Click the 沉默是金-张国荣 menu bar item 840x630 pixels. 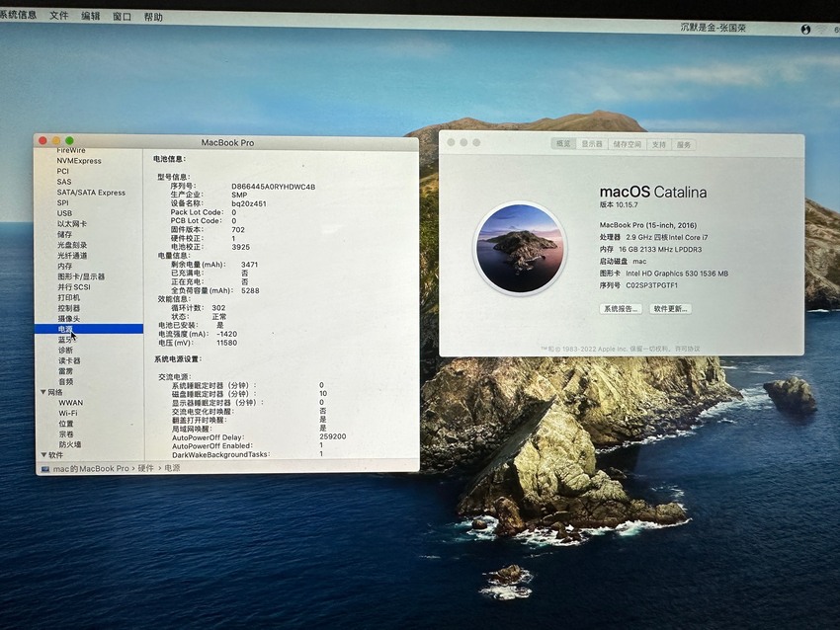point(714,28)
